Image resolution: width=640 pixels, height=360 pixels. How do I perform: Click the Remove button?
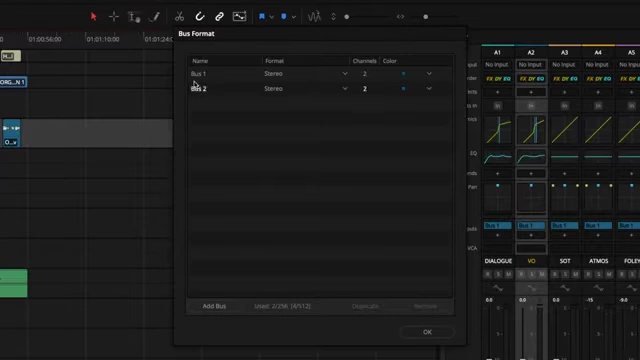pos(425,306)
